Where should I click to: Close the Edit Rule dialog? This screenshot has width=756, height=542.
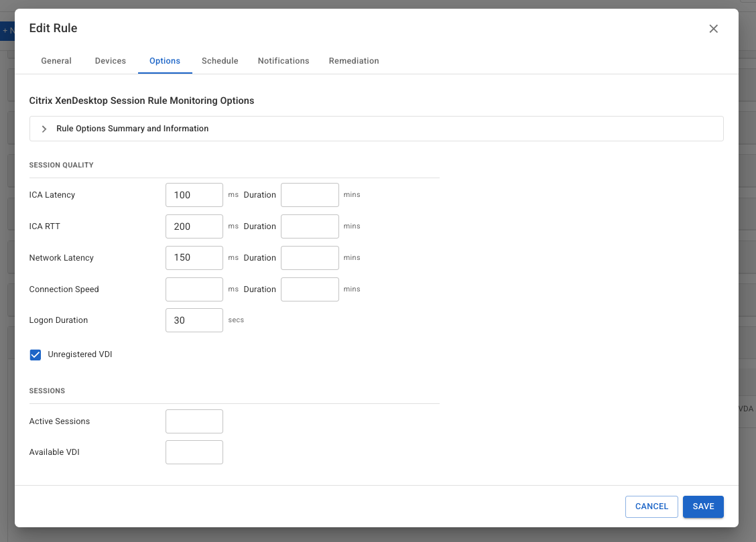(x=714, y=29)
